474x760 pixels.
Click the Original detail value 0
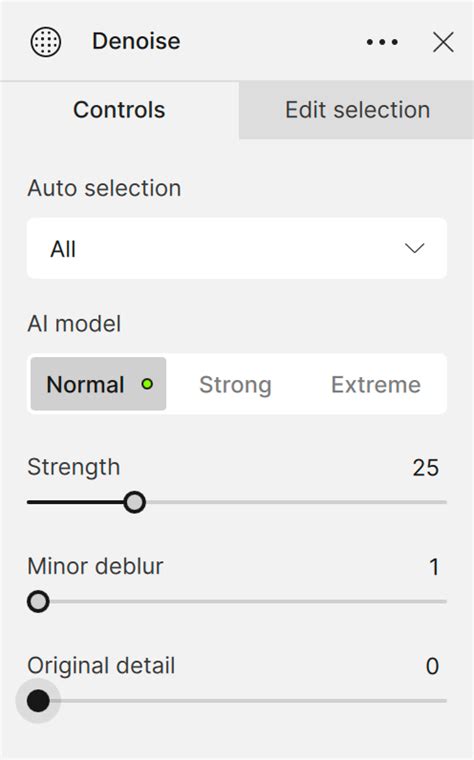(x=432, y=666)
